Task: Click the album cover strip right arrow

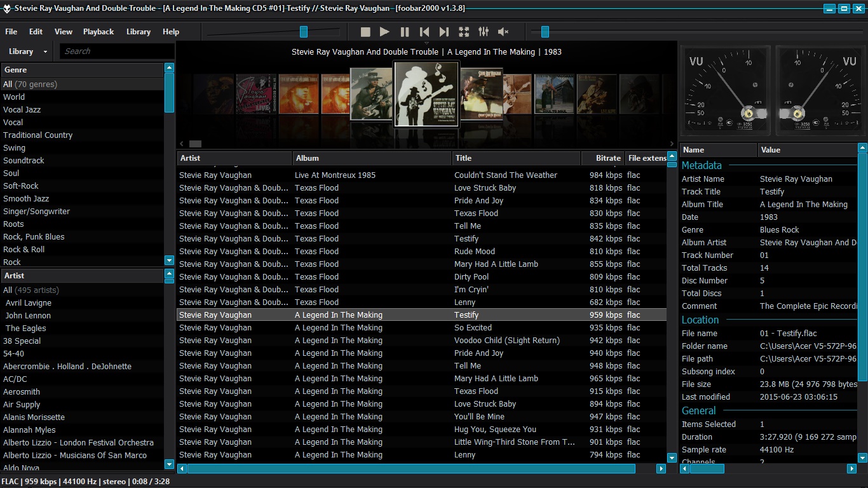Action: [x=672, y=144]
